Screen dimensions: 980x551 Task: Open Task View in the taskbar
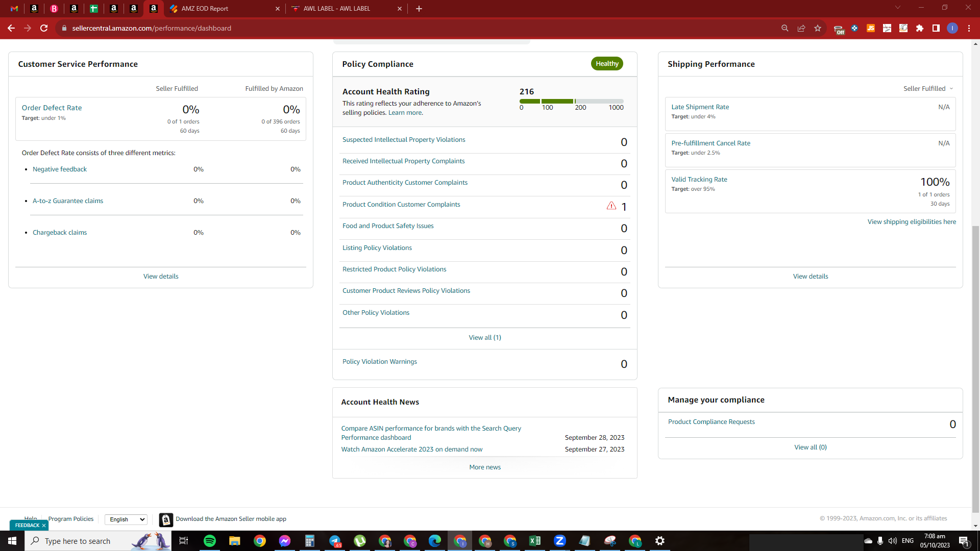[x=184, y=541]
